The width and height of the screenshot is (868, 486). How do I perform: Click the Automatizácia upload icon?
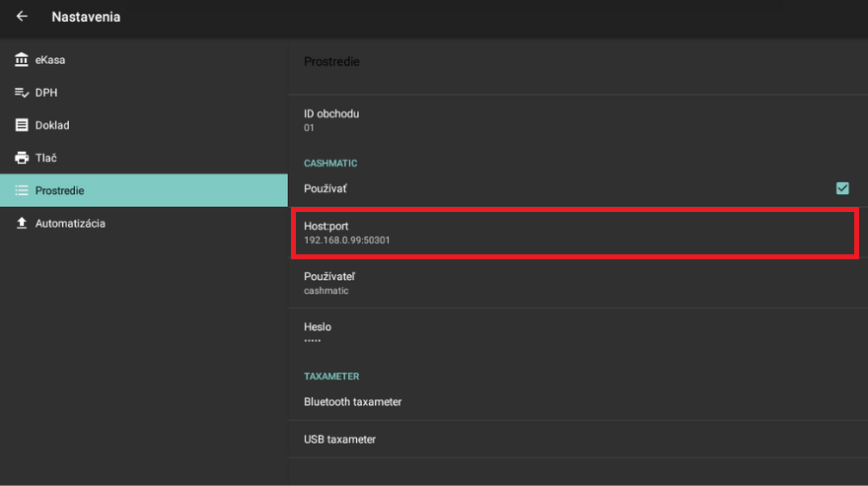[x=22, y=224]
